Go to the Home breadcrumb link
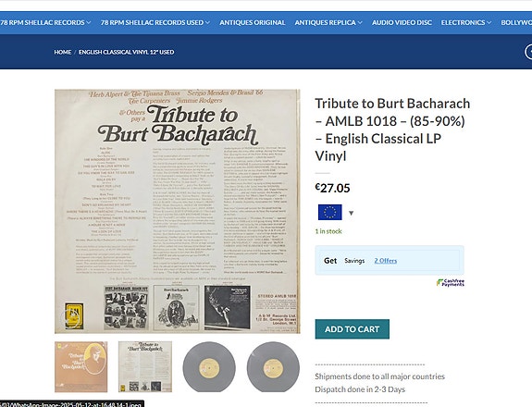The height and width of the screenshot is (407, 532). tap(63, 52)
